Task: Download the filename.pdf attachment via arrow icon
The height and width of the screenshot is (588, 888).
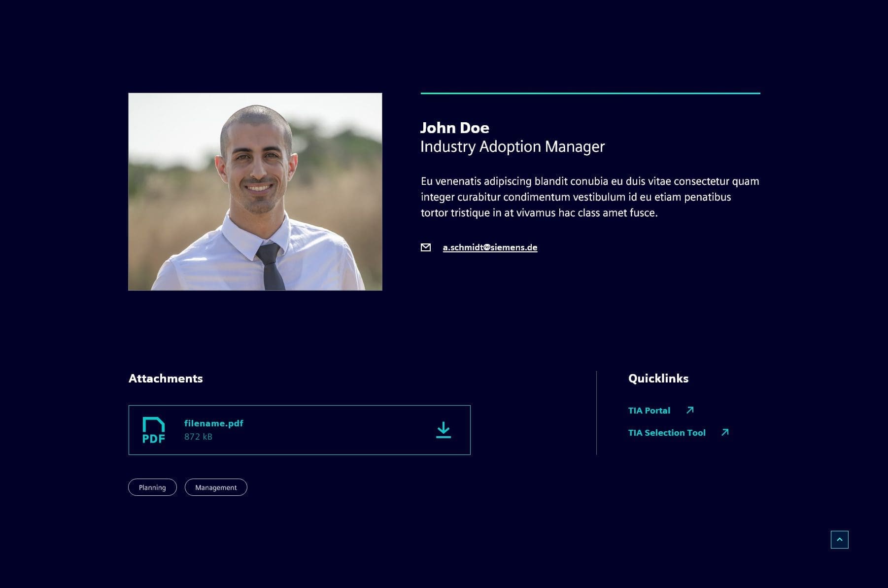Action: tap(444, 430)
